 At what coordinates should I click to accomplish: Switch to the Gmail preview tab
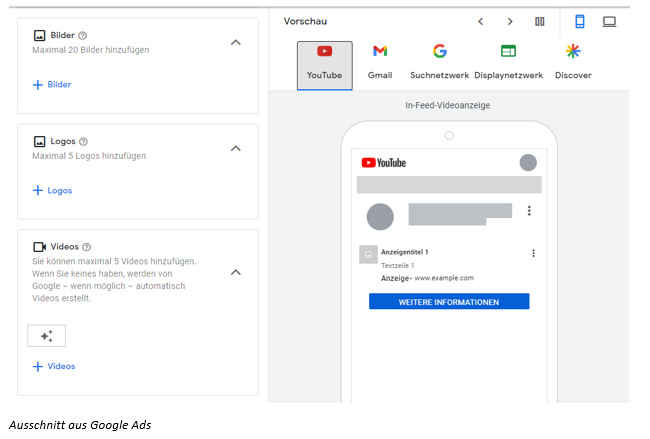tap(380, 63)
